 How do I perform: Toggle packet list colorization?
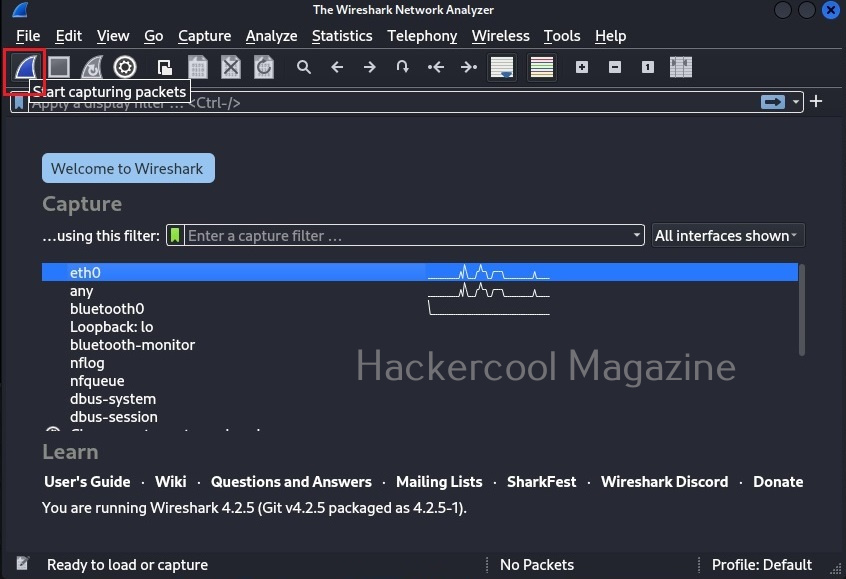click(542, 67)
